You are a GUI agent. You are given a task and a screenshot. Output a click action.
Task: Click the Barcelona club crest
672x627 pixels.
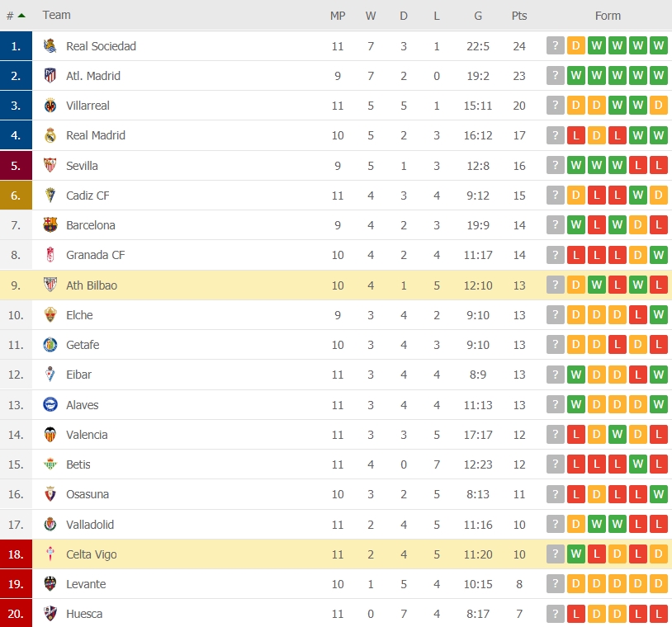50,225
